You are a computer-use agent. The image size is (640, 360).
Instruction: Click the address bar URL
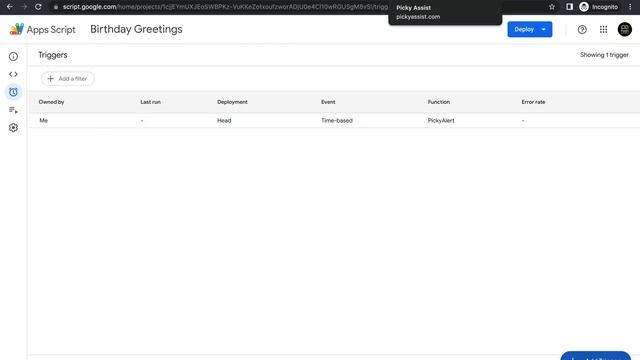click(224, 7)
